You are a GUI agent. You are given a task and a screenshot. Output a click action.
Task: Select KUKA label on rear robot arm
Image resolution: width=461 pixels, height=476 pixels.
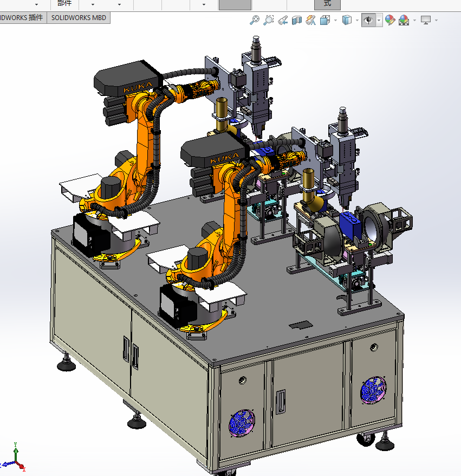tap(138, 87)
